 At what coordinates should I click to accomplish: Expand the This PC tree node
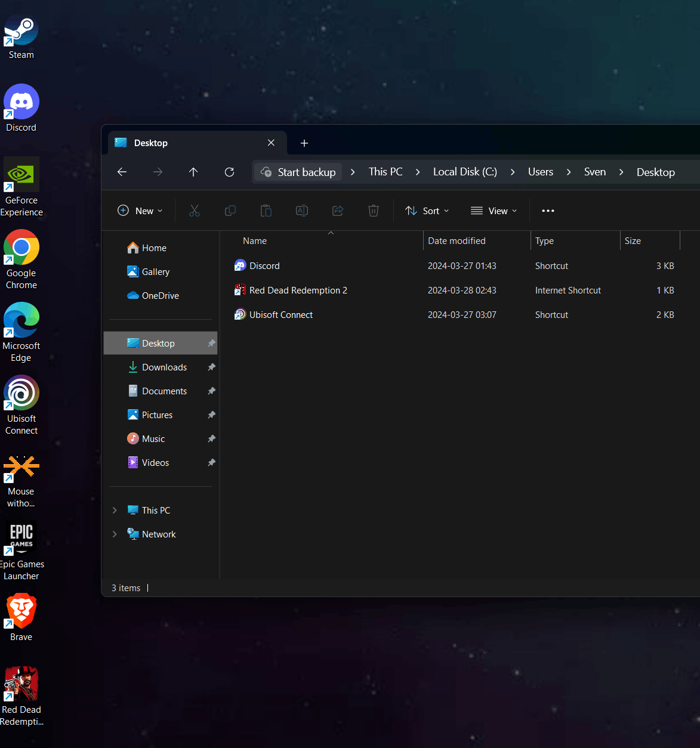coord(115,511)
